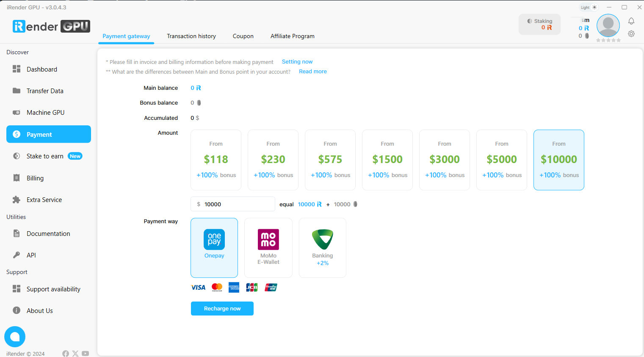Open iRender YouTube channel icon
The height and width of the screenshot is (357, 644).
(86, 354)
